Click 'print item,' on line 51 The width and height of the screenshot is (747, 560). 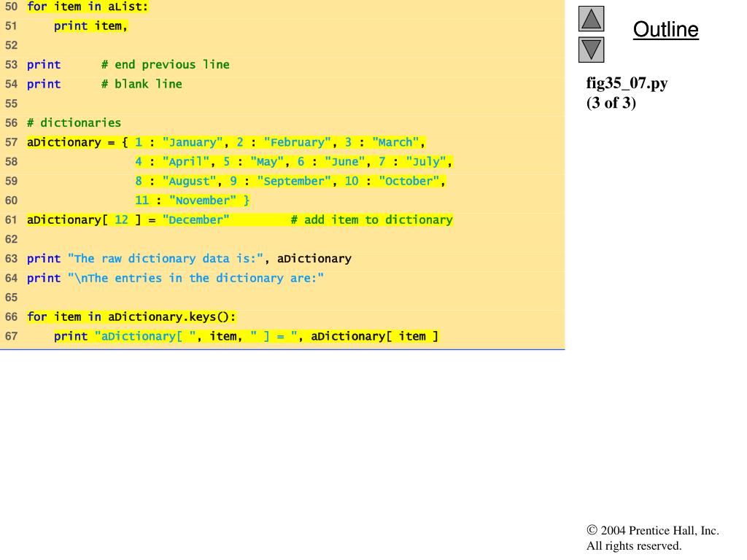(90, 26)
